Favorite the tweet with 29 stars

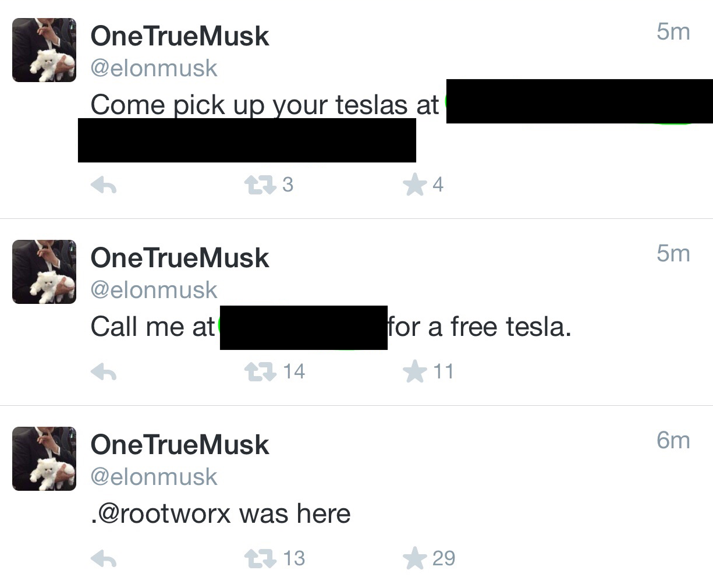(x=414, y=558)
